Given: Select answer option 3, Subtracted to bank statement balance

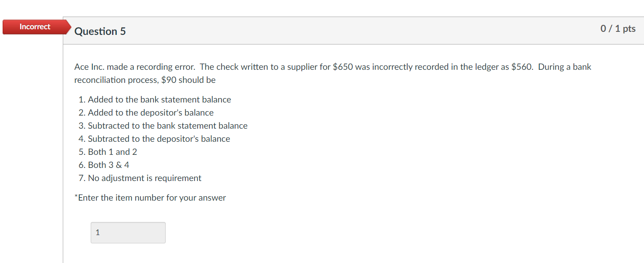Looking at the screenshot, I should click(x=167, y=126).
